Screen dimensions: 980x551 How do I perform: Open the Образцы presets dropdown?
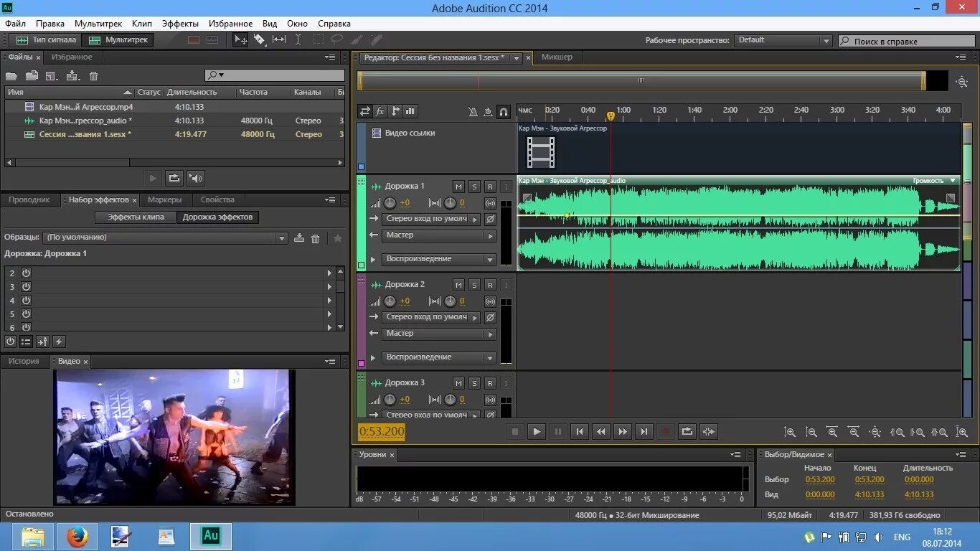[x=165, y=237]
